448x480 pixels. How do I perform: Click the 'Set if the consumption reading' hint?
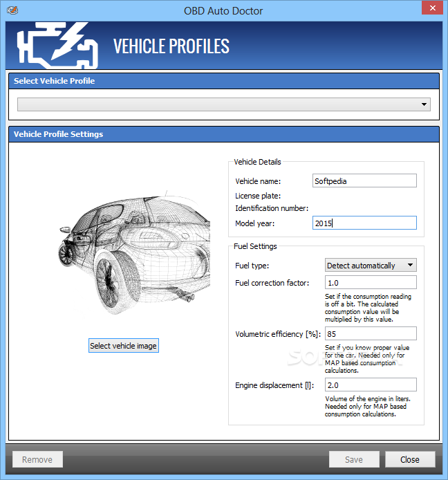click(x=368, y=308)
